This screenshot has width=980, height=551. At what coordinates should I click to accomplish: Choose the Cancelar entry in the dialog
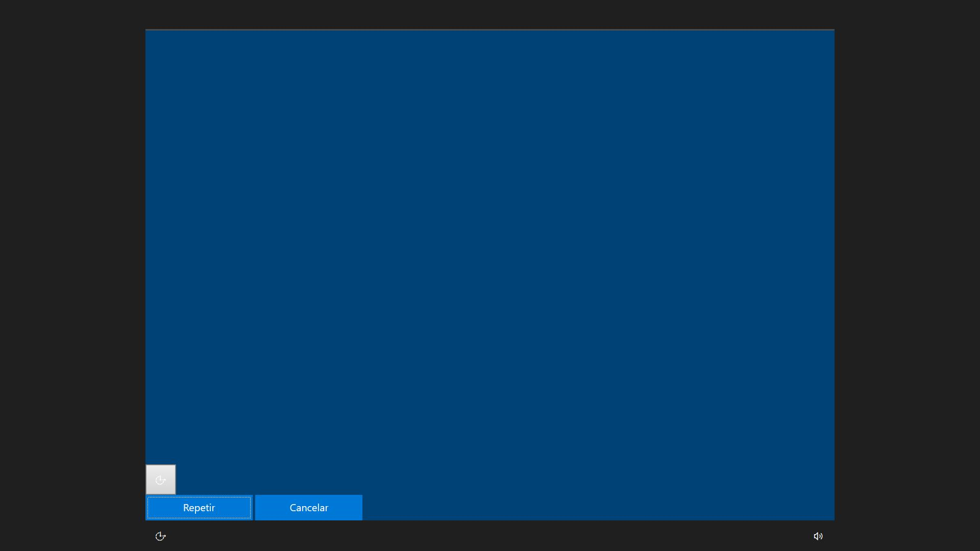(308, 508)
